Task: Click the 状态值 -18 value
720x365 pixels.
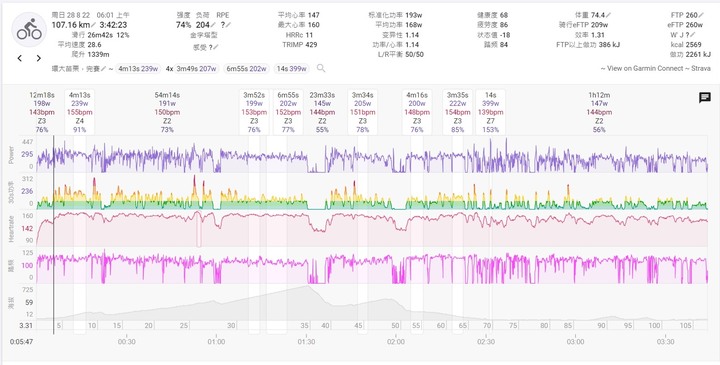Action: pos(505,35)
